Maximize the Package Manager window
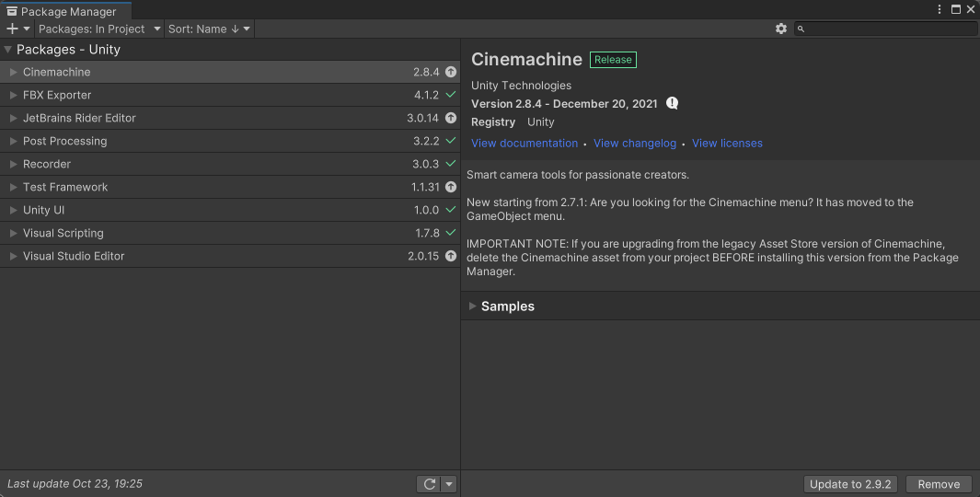This screenshot has width=980, height=497. [956, 9]
